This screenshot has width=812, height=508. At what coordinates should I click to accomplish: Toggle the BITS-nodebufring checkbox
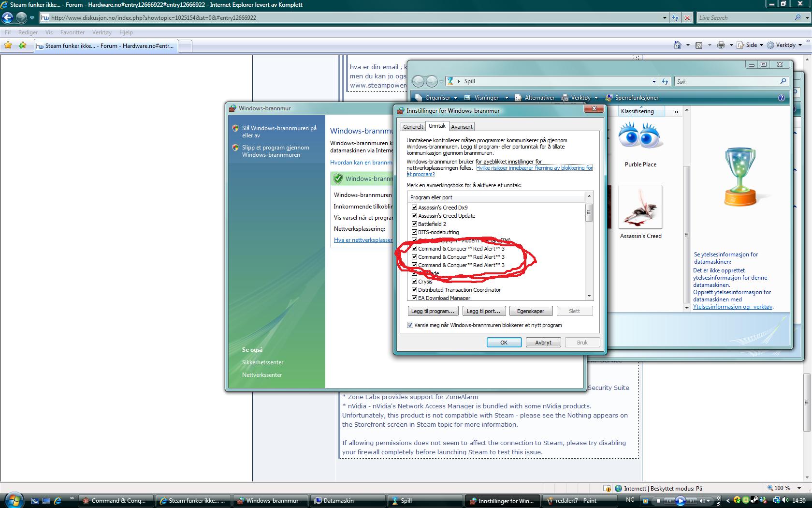pyautogui.click(x=414, y=232)
